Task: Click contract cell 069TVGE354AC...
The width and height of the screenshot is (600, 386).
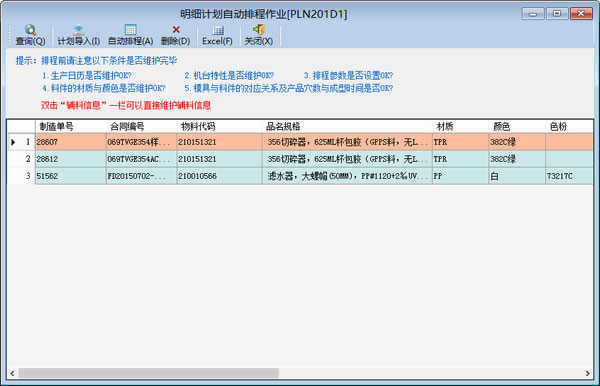Action: (141, 159)
